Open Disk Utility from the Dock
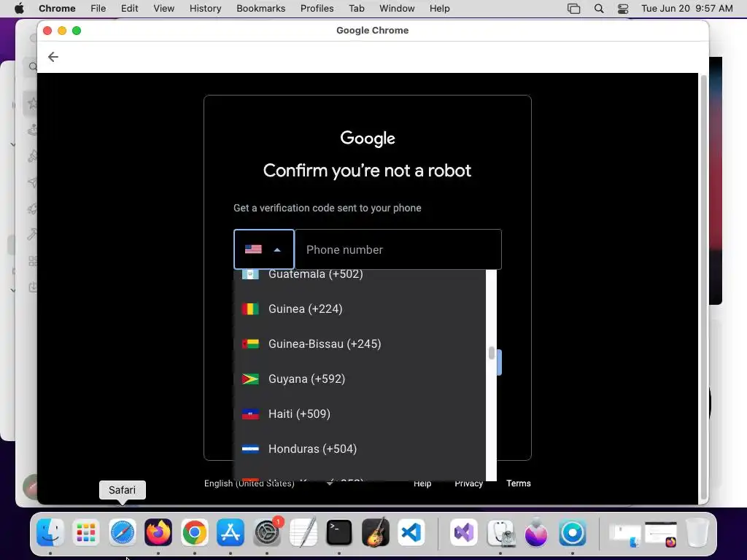The image size is (747, 560). [500, 532]
